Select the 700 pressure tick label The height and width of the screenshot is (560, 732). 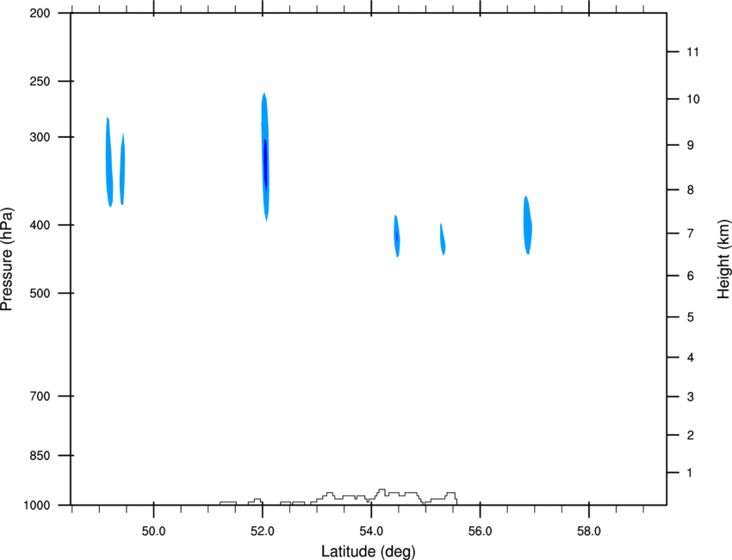pos(40,396)
